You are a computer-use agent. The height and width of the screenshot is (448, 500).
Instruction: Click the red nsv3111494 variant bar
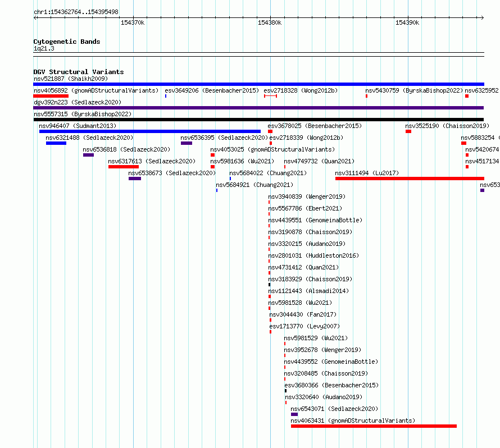click(410, 179)
